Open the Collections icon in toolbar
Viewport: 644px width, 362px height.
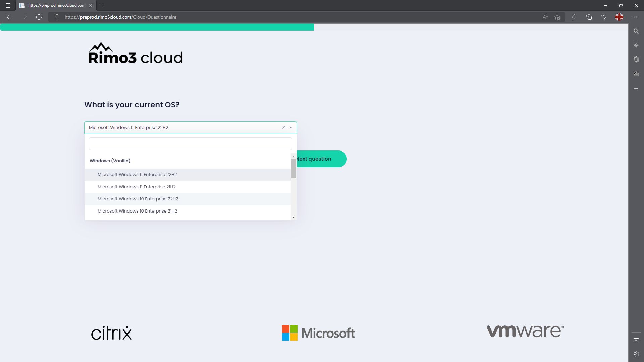pyautogui.click(x=589, y=17)
